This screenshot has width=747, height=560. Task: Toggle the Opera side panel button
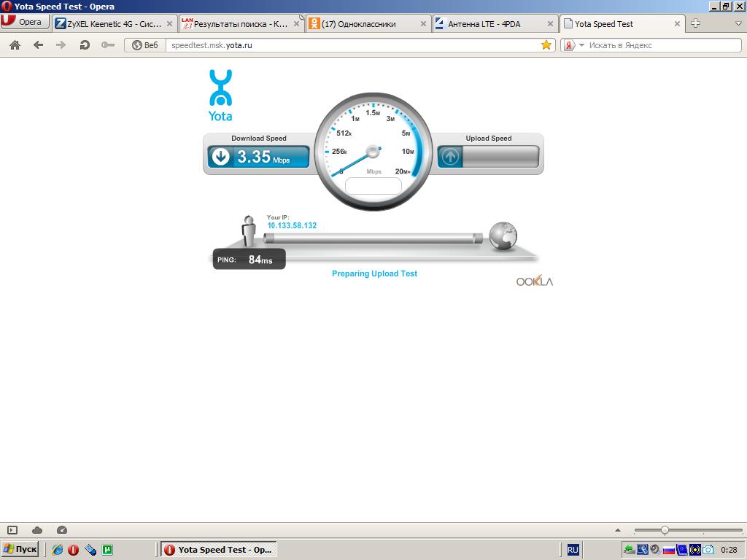(12, 530)
